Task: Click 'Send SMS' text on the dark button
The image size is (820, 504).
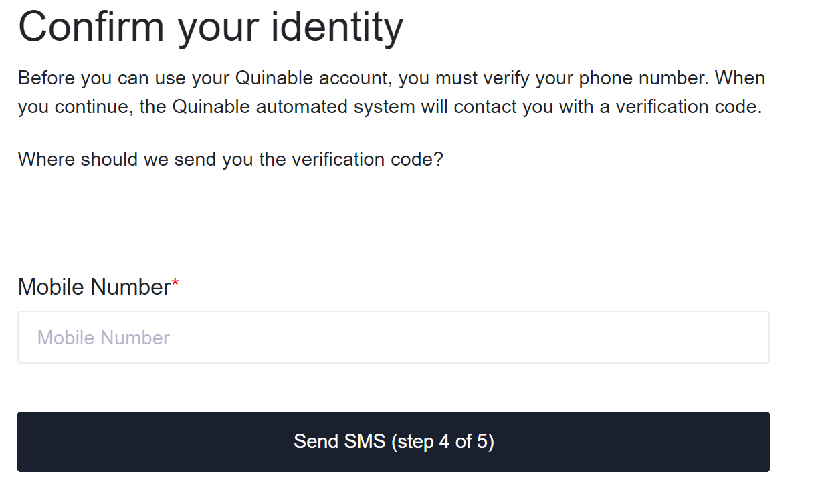Action: [x=340, y=442]
